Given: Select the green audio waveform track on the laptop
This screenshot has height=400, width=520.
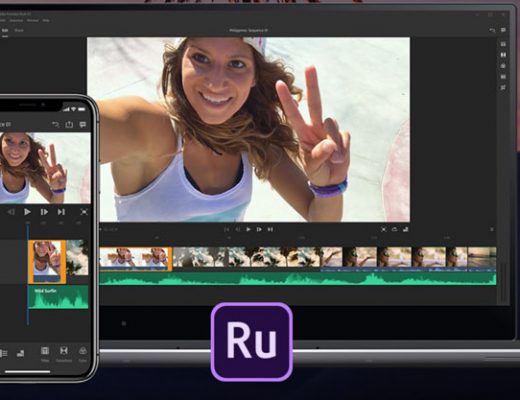Looking at the screenshot, I should click(298, 279).
